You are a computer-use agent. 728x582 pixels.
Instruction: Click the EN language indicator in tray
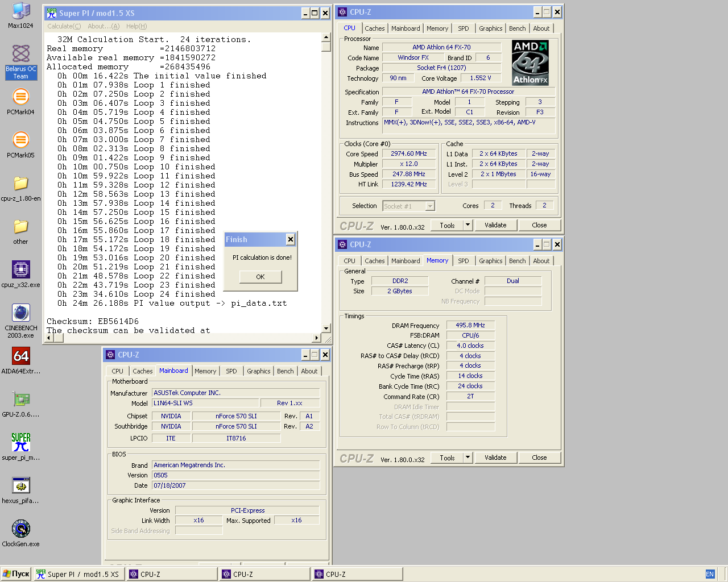[x=710, y=574]
